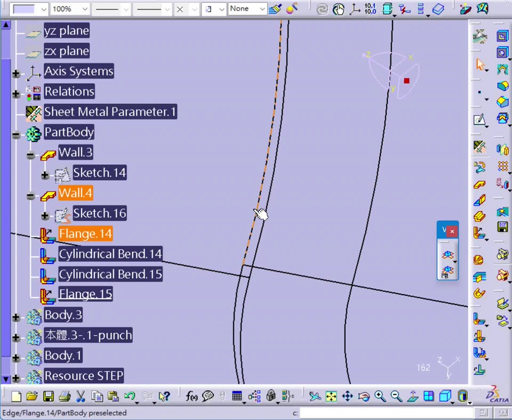
Task: Open the graphic color swatch dropdown
Action: pos(43,9)
